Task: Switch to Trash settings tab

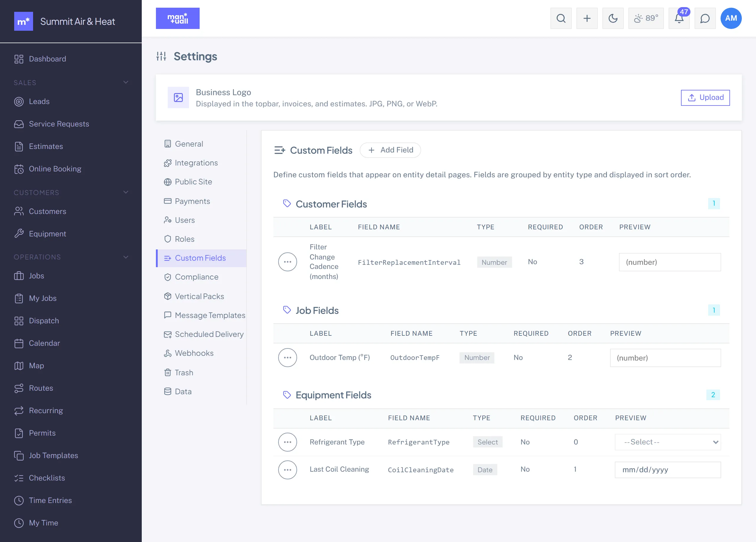Action: pos(201,373)
